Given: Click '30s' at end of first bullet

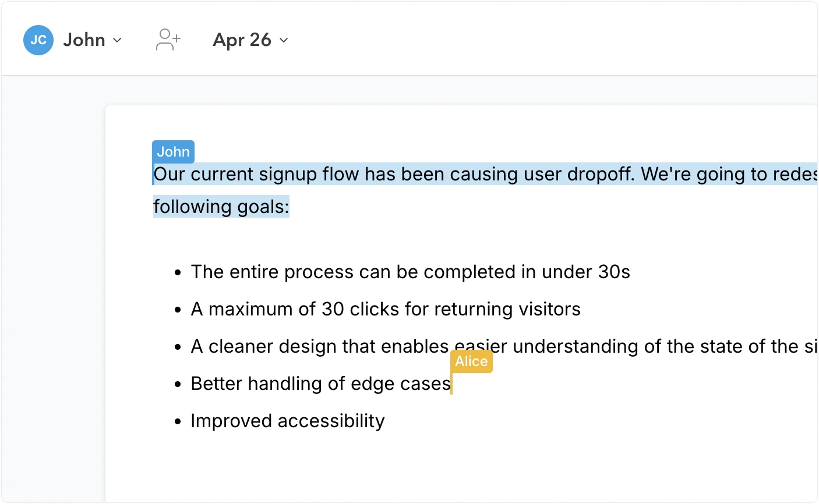Looking at the screenshot, I should (x=615, y=272).
